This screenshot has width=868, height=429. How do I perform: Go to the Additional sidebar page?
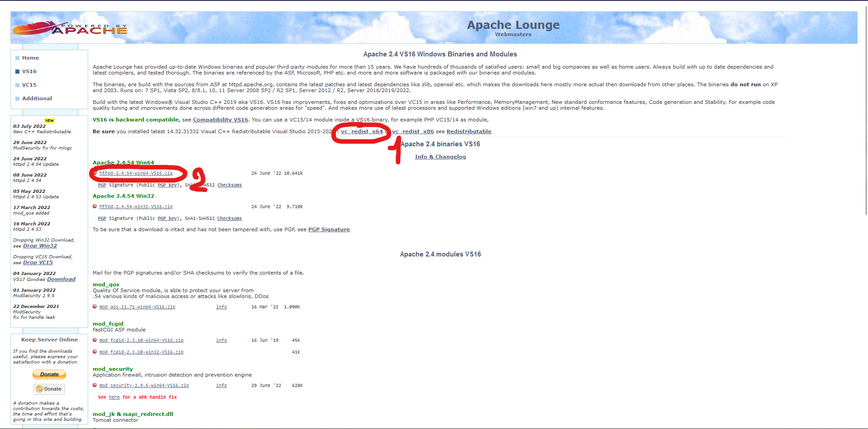tap(37, 98)
